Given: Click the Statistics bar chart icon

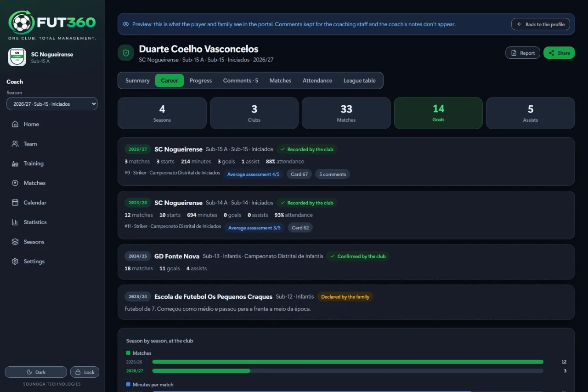Looking at the screenshot, I should (15, 222).
